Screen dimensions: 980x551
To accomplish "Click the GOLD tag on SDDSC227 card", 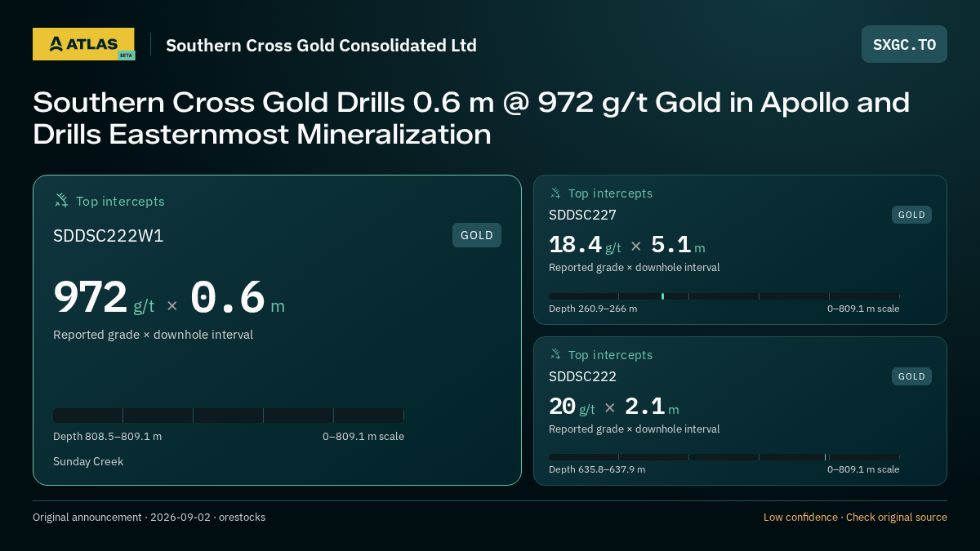I will [911, 215].
